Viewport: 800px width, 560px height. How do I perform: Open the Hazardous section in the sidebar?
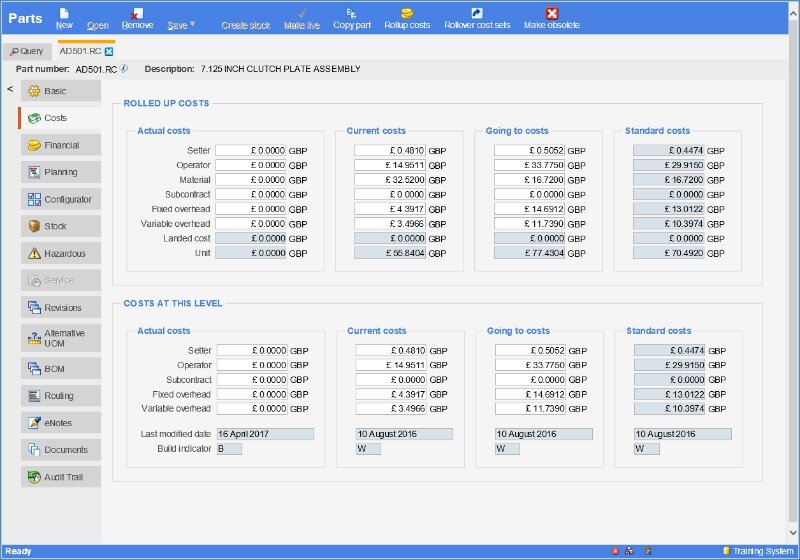pos(60,254)
